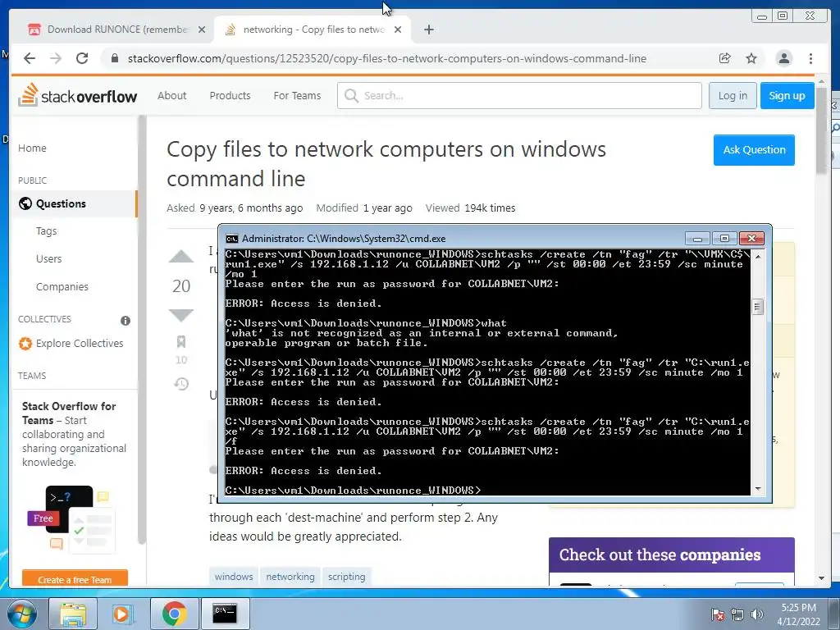Minimize the Administrator cmd.exe window

tap(697, 239)
